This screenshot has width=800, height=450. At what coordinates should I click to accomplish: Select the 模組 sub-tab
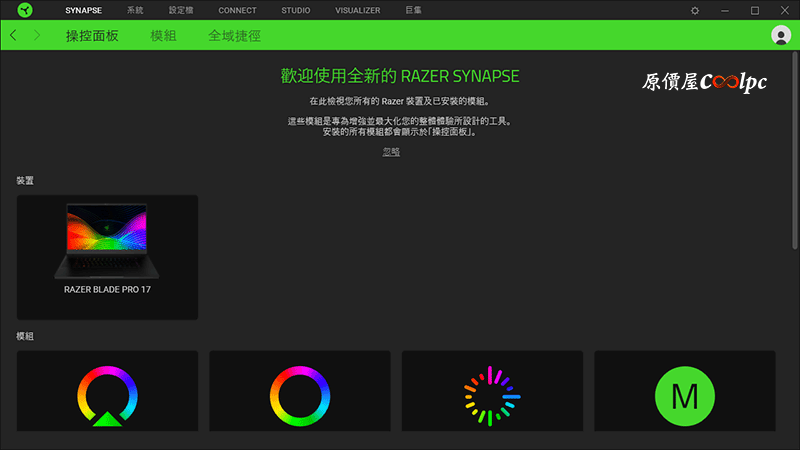click(163, 36)
